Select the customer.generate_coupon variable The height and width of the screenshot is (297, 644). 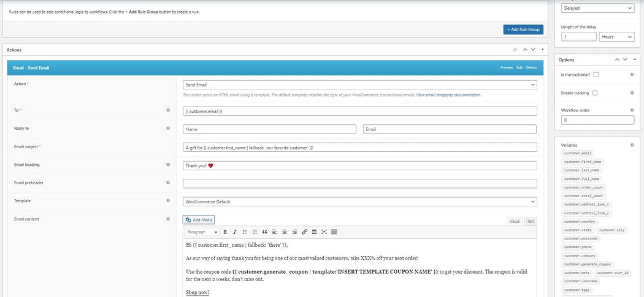click(x=588, y=264)
